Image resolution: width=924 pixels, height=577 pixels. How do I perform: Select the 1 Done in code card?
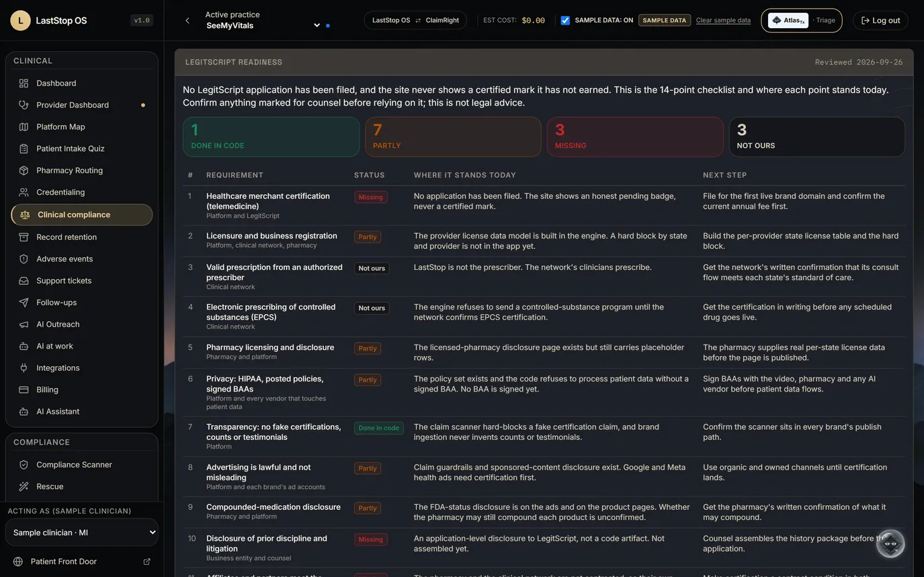pyautogui.click(x=271, y=137)
